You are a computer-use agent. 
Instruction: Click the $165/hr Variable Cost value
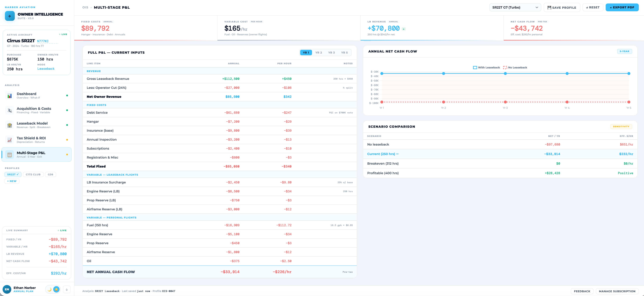coord(236,29)
